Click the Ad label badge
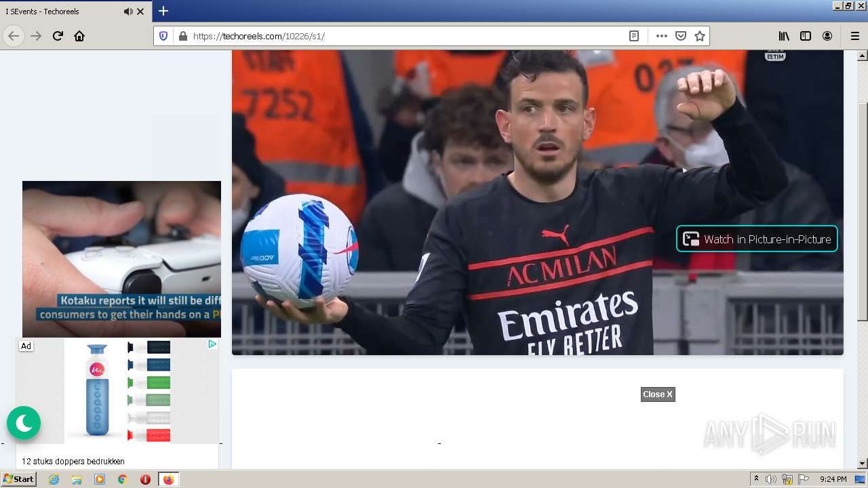868x488 pixels. click(26, 346)
